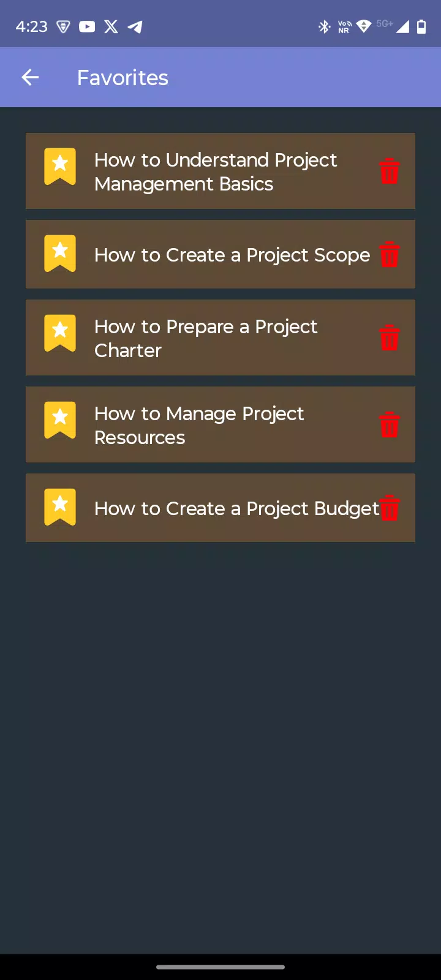The width and height of the screenshot is (441, 980).
Task: Tap bookmark star beside 'Manage Project Resources'
Action: (60, 420)
